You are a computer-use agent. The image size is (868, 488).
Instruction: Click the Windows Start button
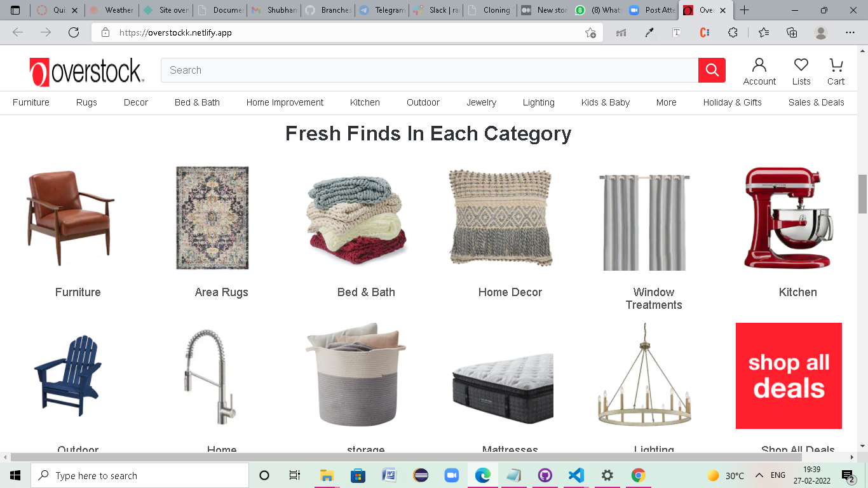point(15,475)
